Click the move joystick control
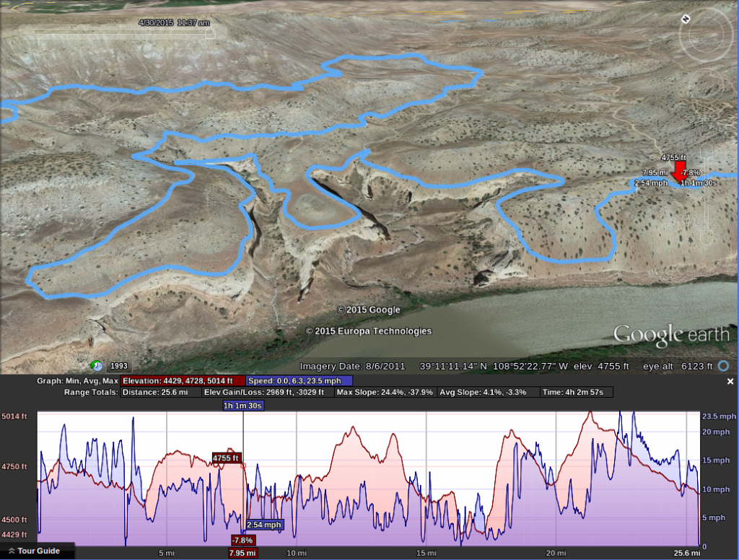 coord(706,85)
